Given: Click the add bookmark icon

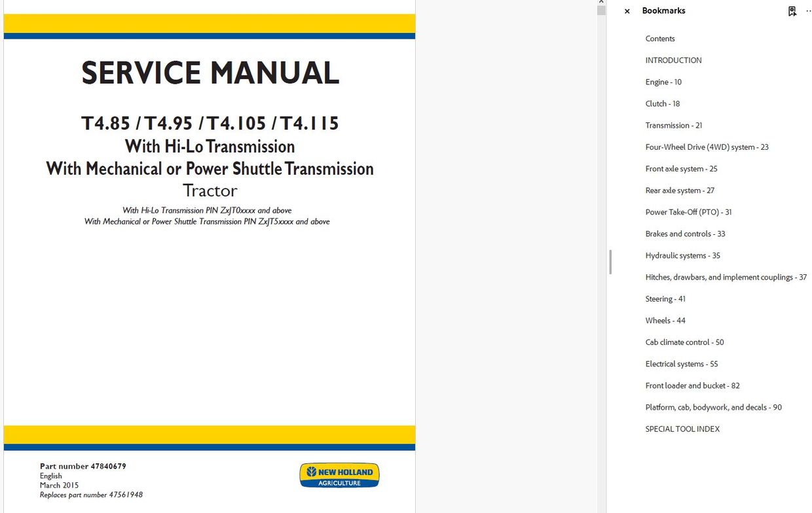Looking at the screenshot, I should pos(792,11).
